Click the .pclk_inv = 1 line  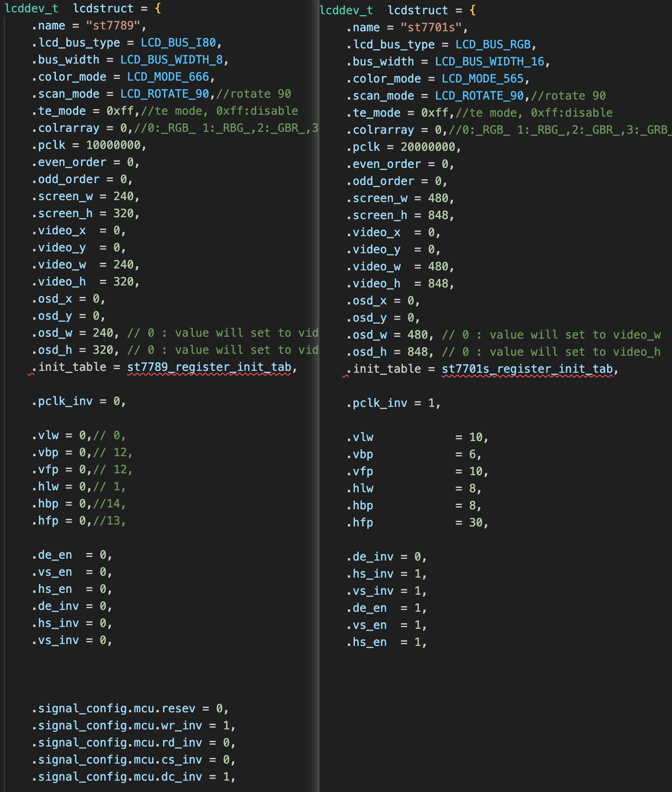(x=394, y=403)
